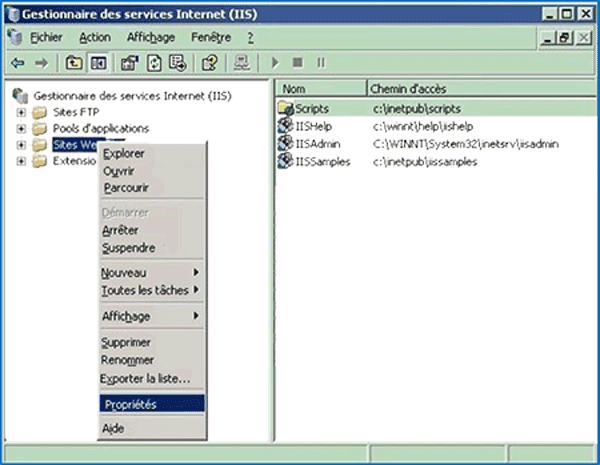The height and width of the screenshot is (465, 600).
Task: Click the Forward arrow toolbar icon
Action: coord(41,62)
